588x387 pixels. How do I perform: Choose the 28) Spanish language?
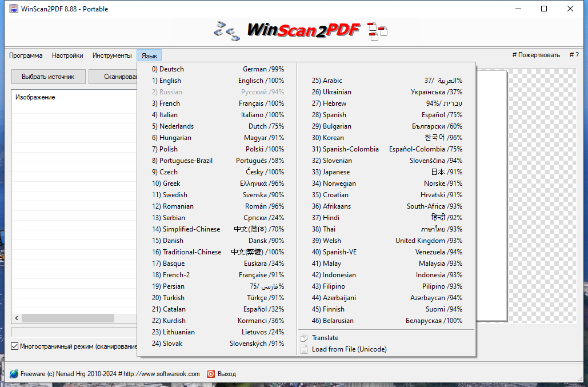(387, 115)
